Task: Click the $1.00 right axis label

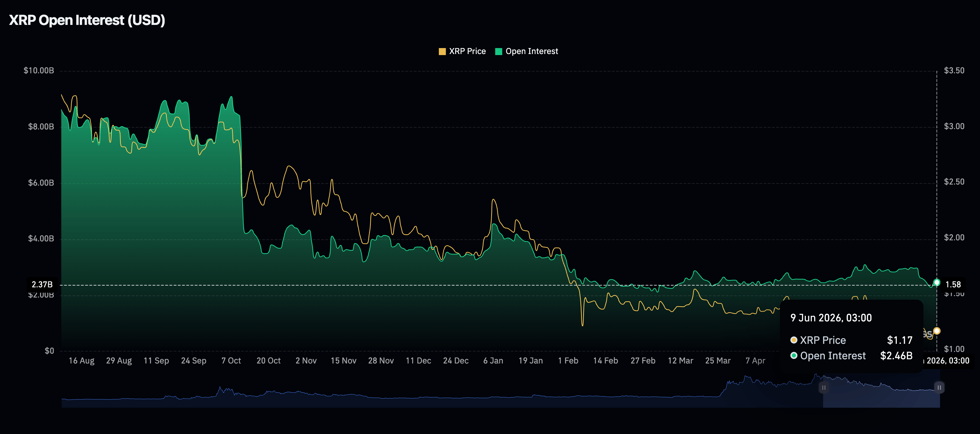Action: [954, 349]
